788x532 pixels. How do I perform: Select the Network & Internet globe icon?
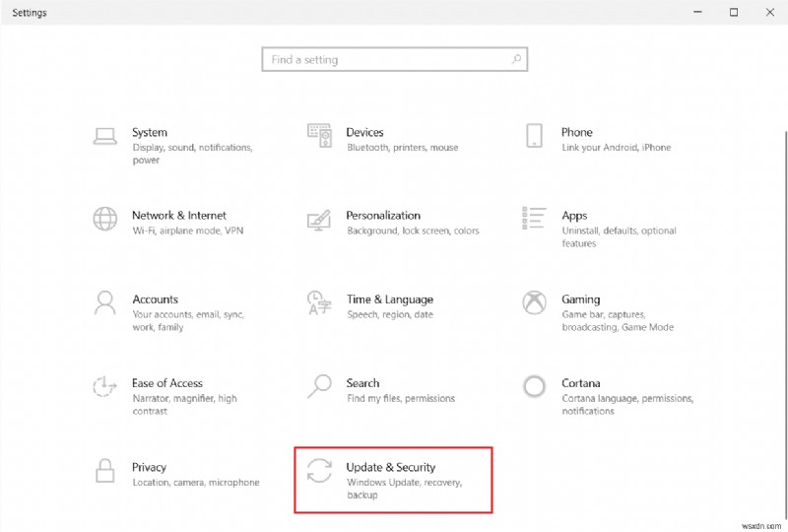click(104, 218)
